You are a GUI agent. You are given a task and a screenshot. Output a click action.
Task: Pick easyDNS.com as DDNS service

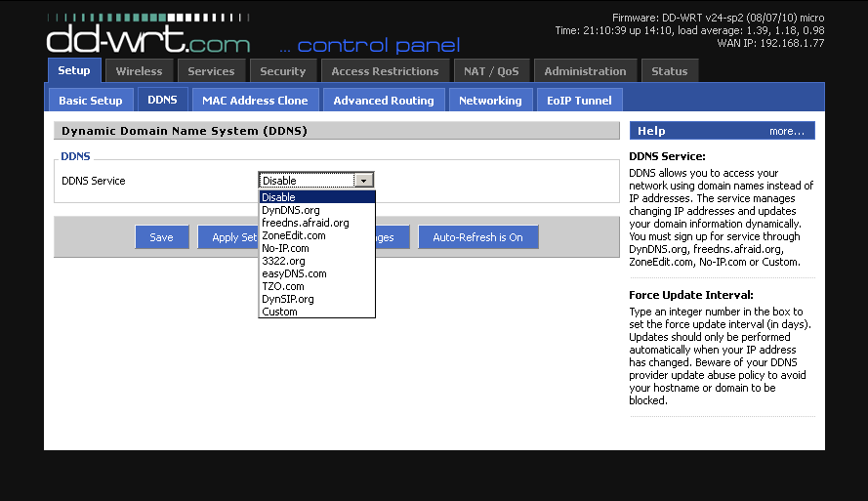tap(316, 273)
